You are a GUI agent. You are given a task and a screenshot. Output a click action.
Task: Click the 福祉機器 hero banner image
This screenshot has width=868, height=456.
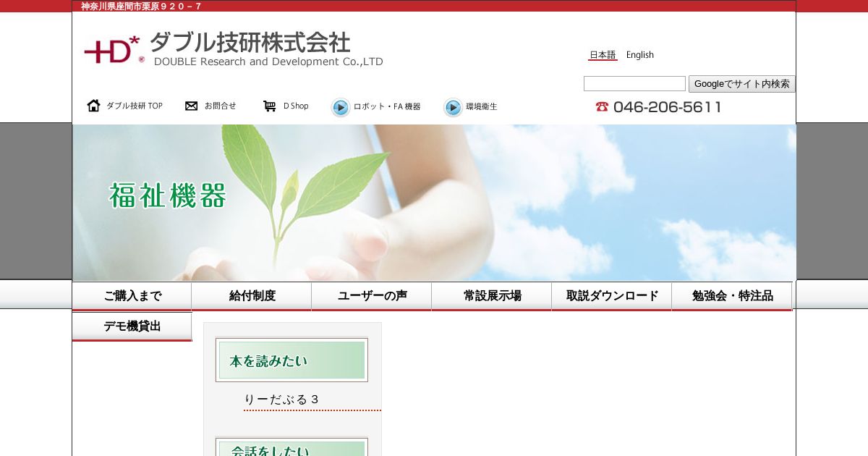(434, 203)
